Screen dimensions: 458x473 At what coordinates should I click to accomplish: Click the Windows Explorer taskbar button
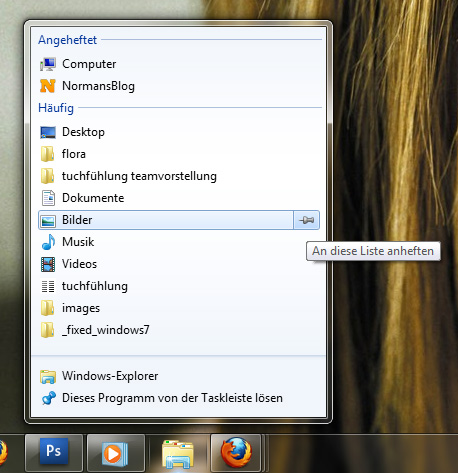(178, 452)
